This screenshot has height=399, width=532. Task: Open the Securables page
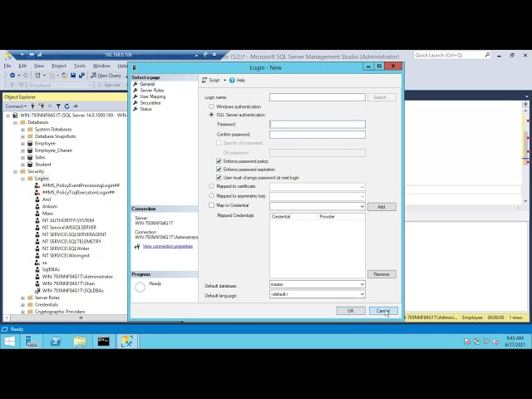[150, 102]
